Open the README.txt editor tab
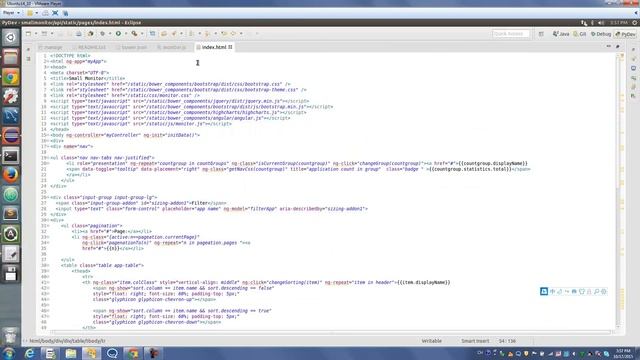The image size is (640, 360). [x=89, y=47]
